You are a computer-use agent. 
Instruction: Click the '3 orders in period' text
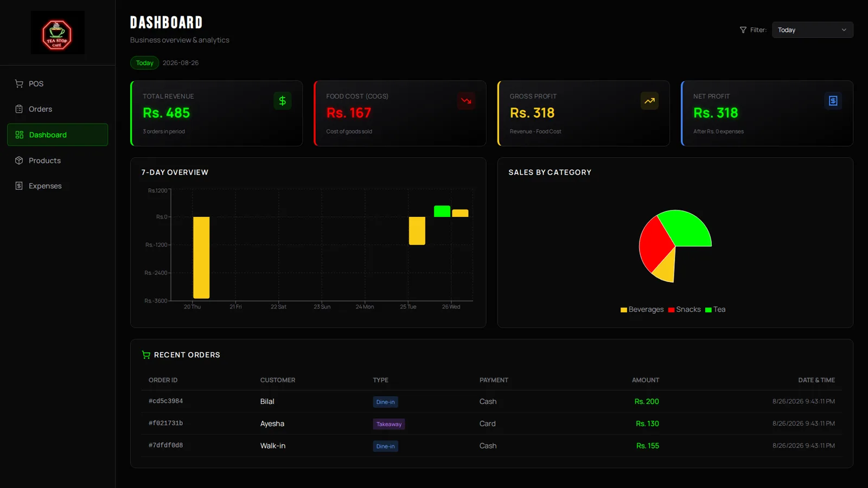point(164,132)
